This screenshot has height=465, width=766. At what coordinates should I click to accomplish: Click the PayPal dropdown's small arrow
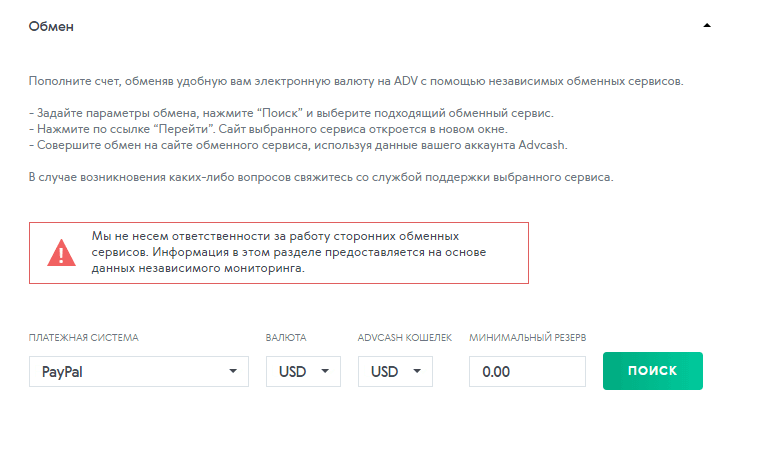pos(233,371)
